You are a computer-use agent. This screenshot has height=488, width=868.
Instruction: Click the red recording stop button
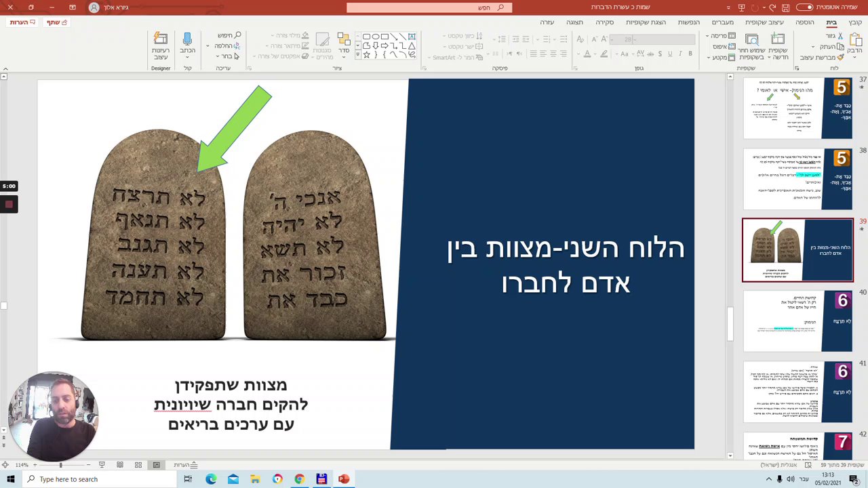tap(9, 204)
